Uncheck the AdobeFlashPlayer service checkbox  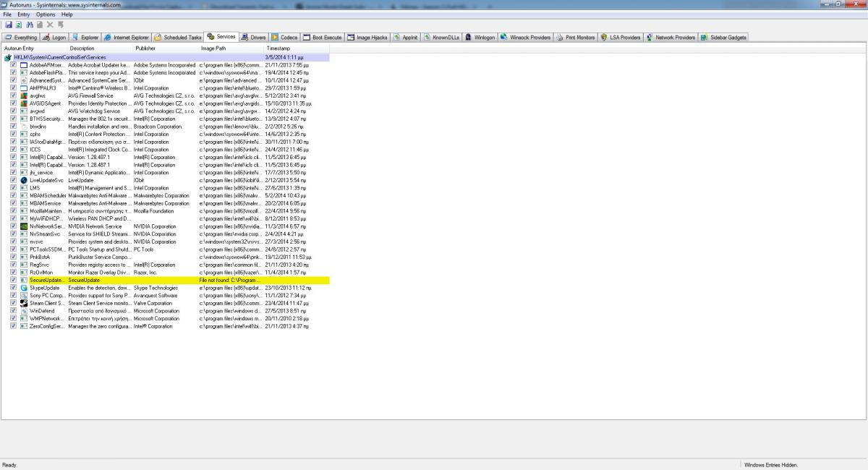(x=14, y=72)
